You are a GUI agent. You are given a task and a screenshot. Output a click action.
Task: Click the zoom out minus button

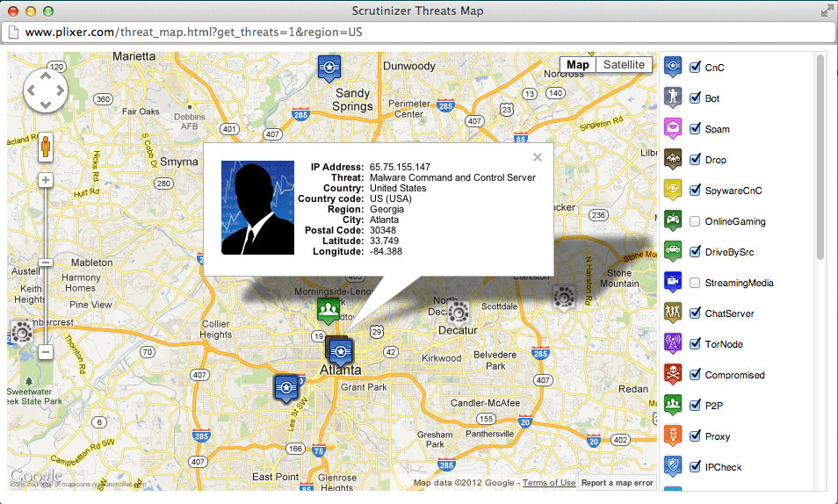click(x=46, y=352)
